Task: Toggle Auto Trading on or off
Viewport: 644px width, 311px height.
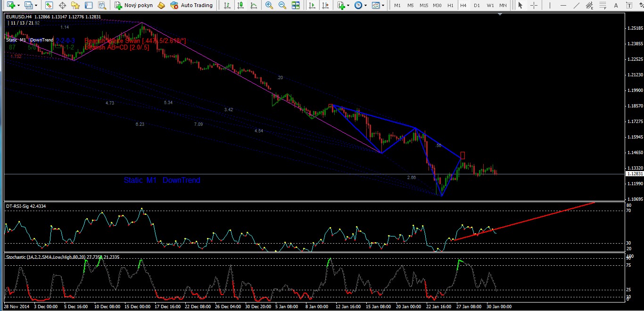Action: click(191, 5)
